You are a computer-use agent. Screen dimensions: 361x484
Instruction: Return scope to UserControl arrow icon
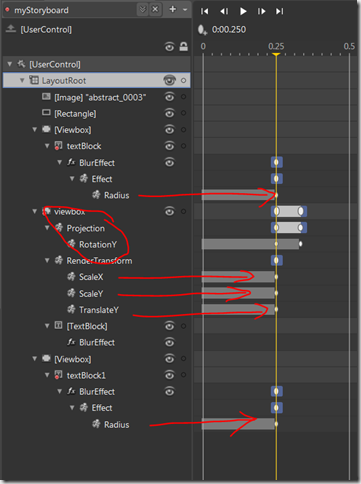(x=11, y=29)
